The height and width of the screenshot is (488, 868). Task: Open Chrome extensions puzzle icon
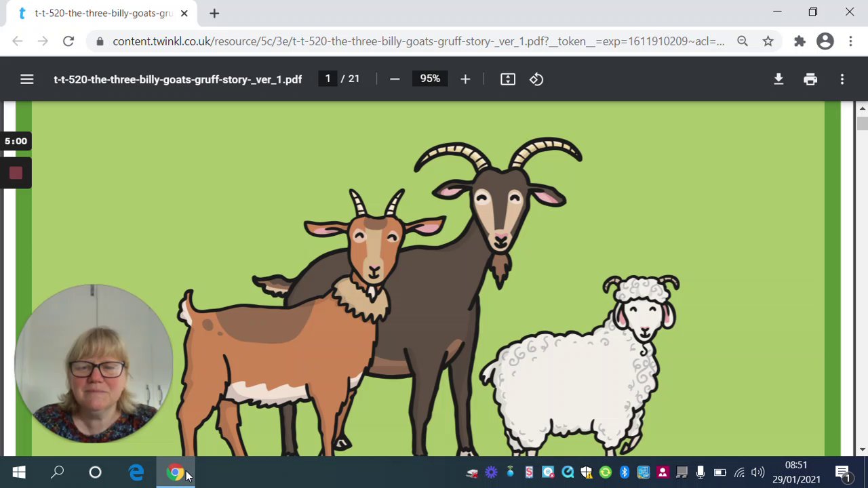coord(800,41)
